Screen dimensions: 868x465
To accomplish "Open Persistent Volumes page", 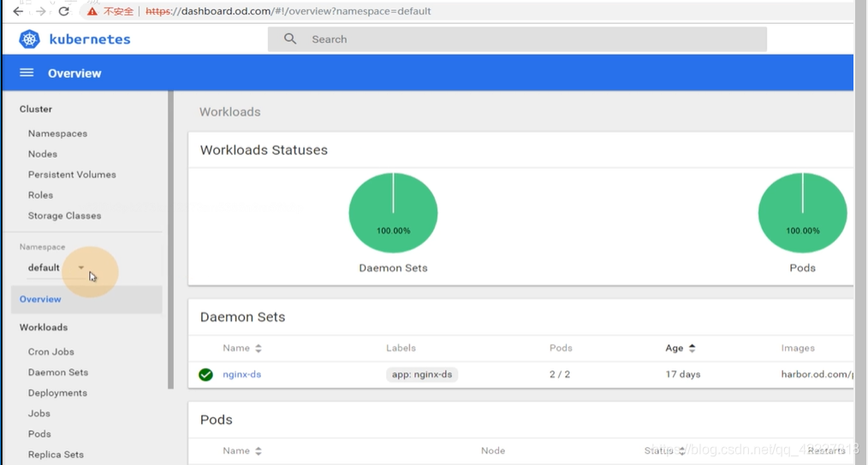I will pos(72,175).
